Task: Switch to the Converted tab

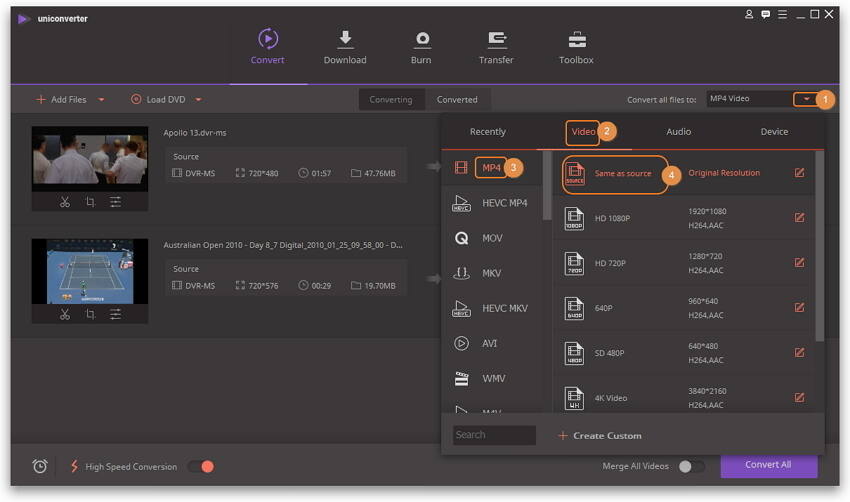Action: [x=457, y=100]
